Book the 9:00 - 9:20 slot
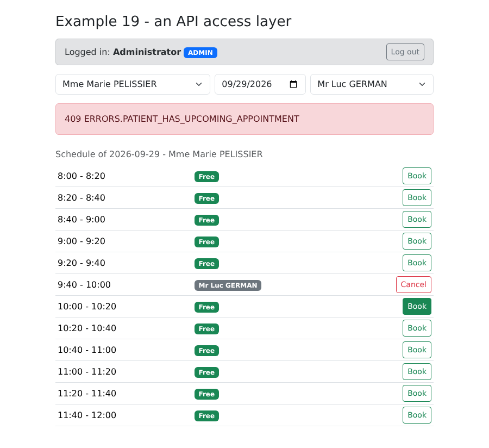The image size is (489, 448). click(x=417, y=241)
